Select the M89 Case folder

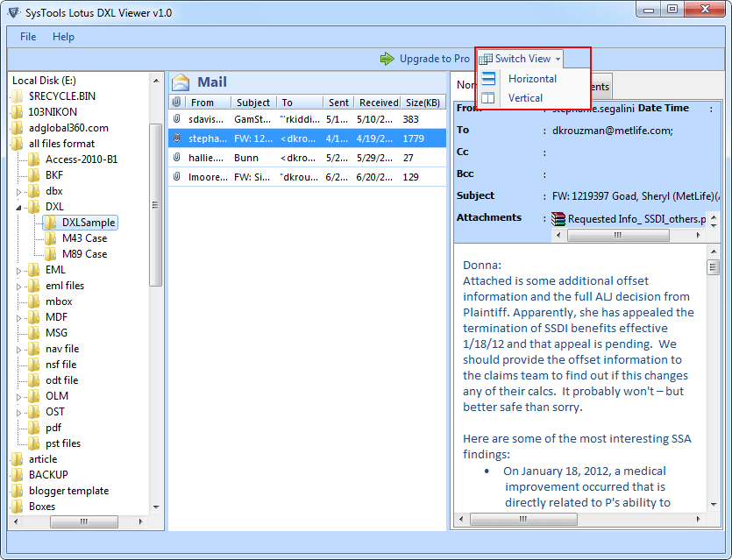pos(84,254)
